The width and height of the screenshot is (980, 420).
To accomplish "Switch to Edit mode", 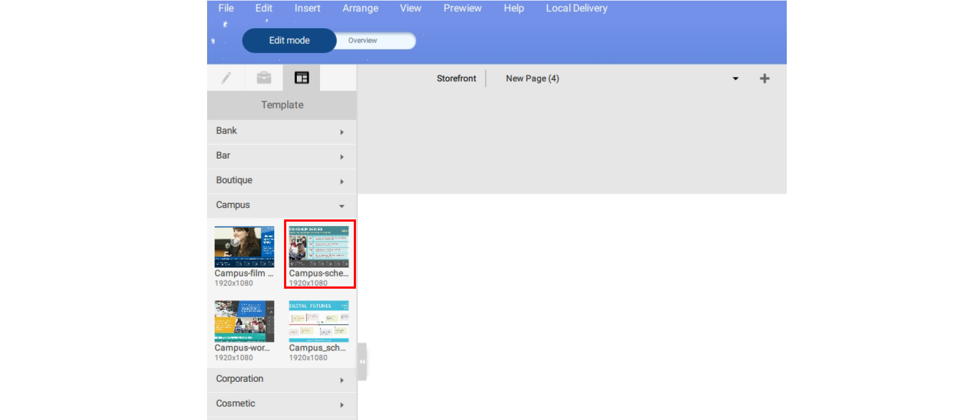I will (289, 40).
